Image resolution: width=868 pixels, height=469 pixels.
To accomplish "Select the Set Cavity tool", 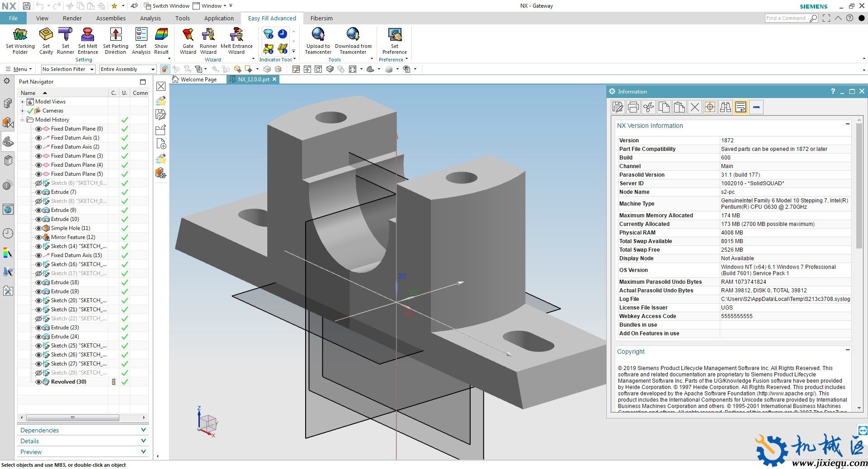I will (46, 41).
